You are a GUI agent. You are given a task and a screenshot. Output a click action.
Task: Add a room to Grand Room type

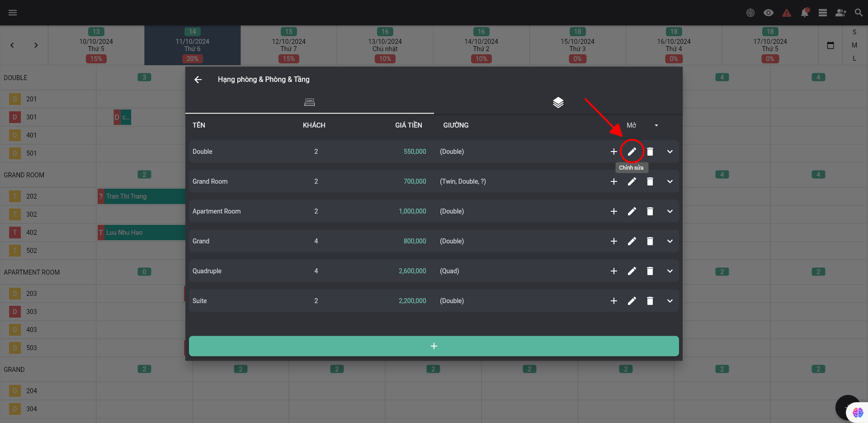pos(614,181)
